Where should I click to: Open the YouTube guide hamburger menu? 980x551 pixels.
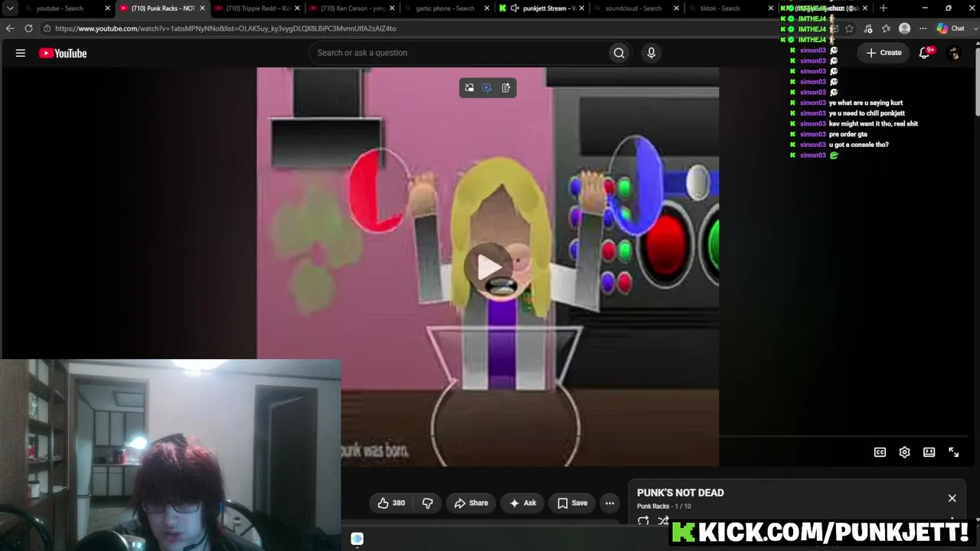point(21,53)
